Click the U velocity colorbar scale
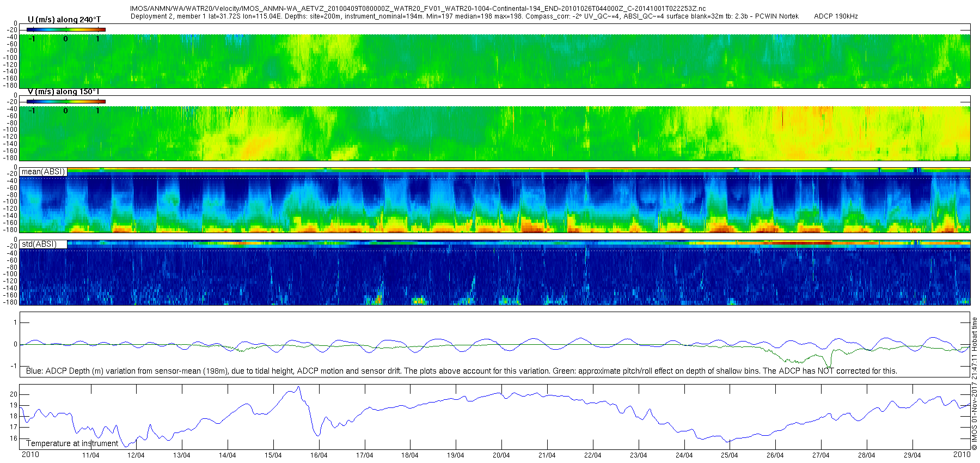 [66, 29]
